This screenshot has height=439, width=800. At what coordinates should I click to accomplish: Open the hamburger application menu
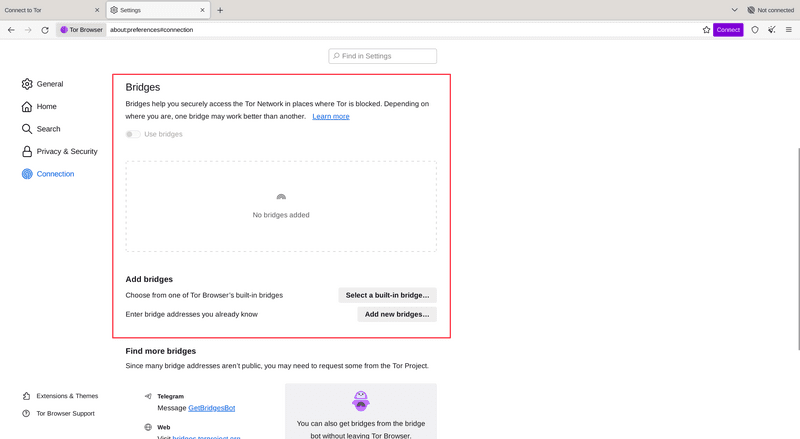click(789, 30)
